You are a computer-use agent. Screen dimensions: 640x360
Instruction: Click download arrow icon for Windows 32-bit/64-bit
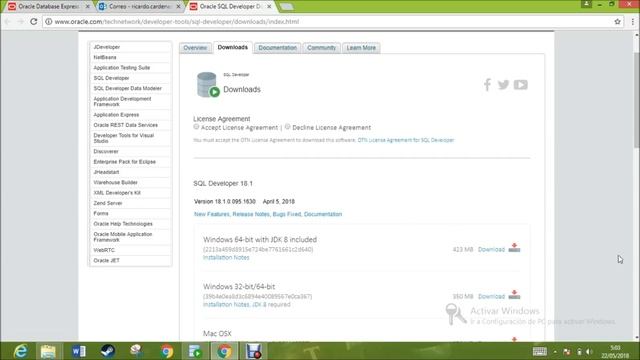pos(514,295)
